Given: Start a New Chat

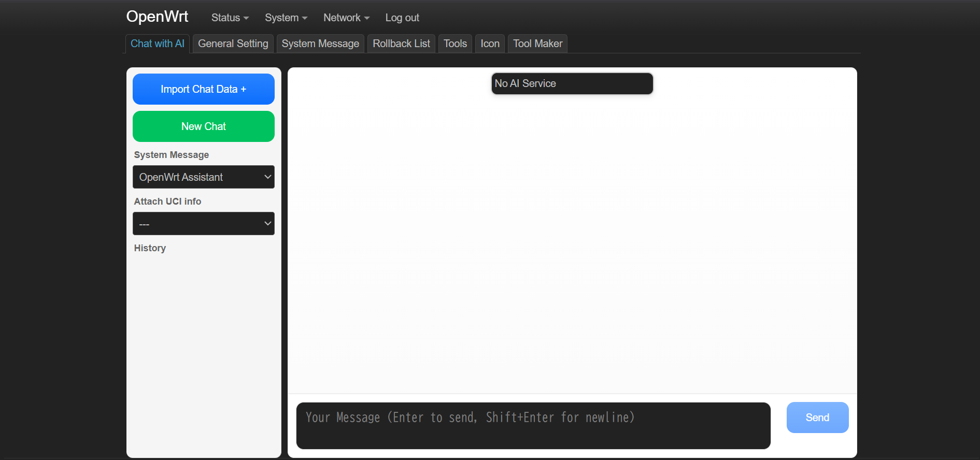Looking at the screenshot, I should pyautogui.click(x=203, y=126).
